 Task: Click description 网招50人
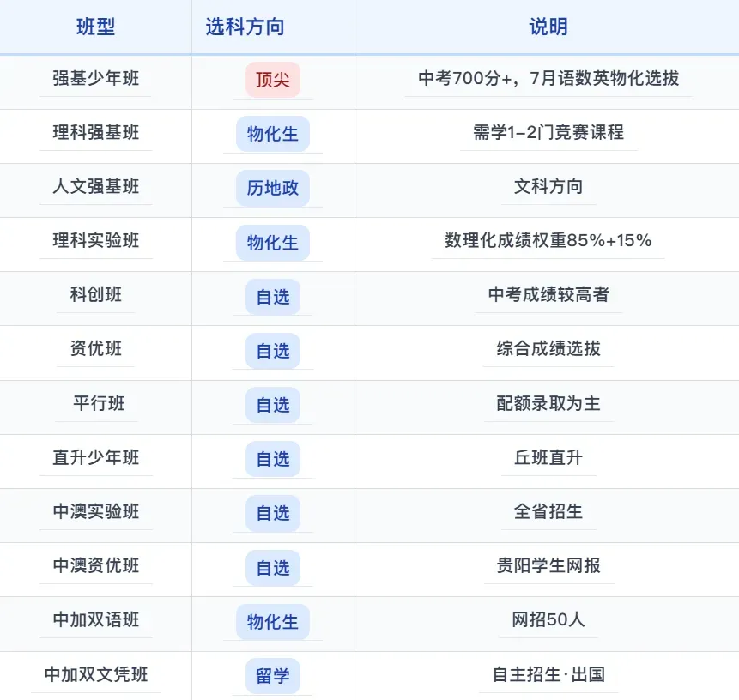click(548, 619)
